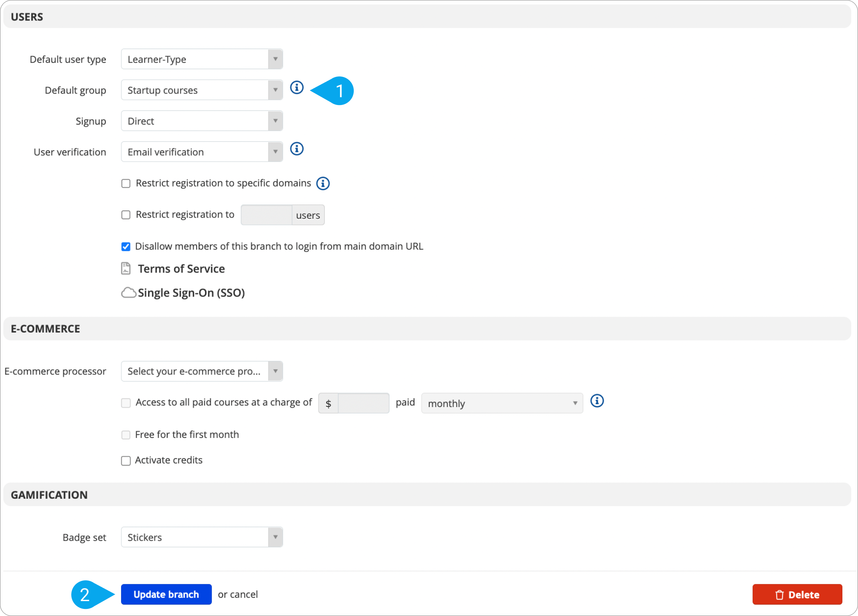
Task: Click the Badge set label
Action: tap(84, 538)
